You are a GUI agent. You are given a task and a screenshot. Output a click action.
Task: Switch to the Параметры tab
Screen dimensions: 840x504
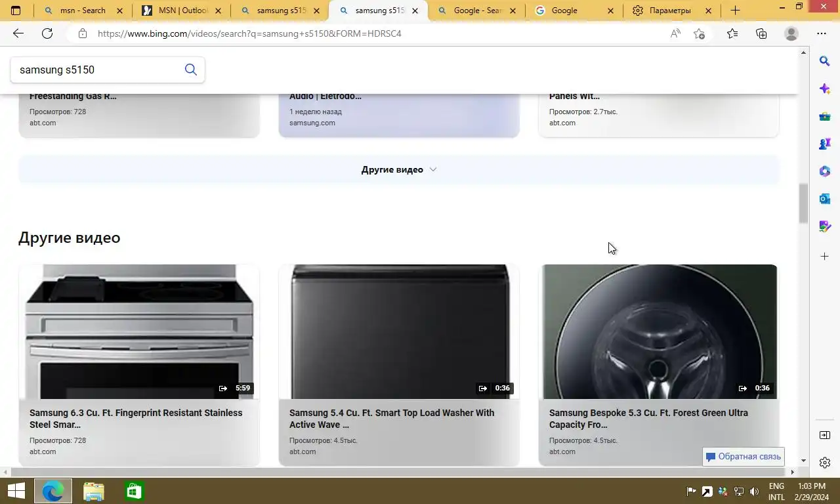tap(670, 10)
